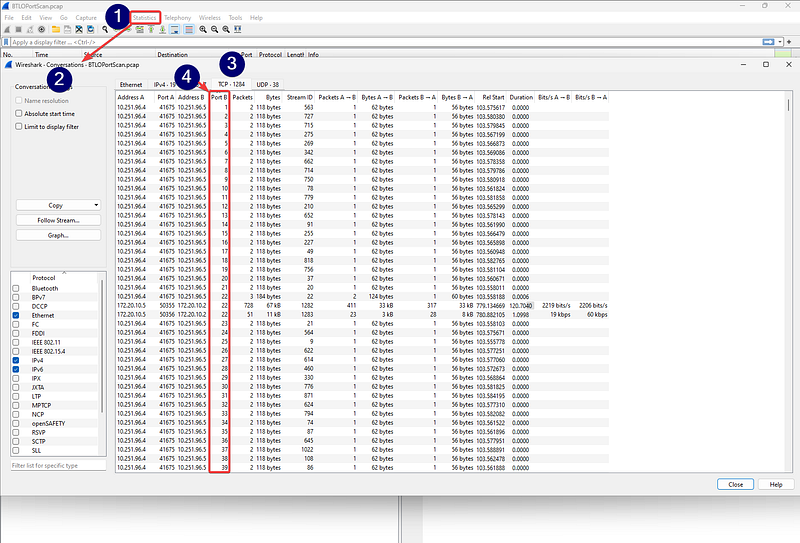800x543 pixels.
Task: Sort conversations by the Port A header
Action: [166, 97]
